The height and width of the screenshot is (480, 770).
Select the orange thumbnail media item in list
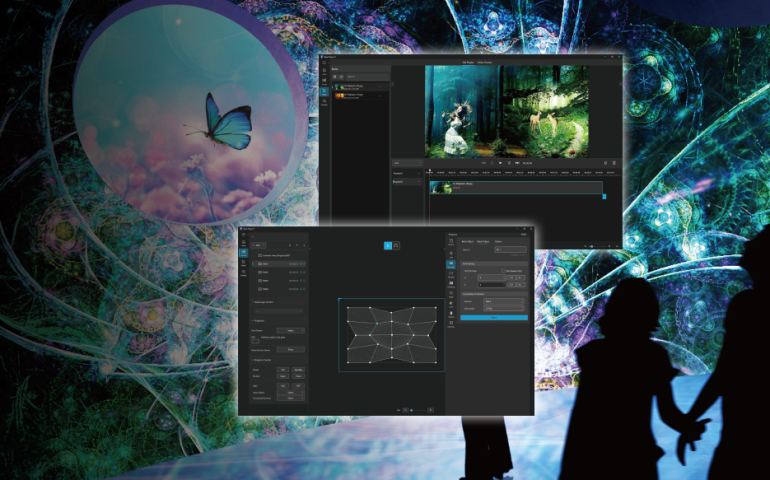pos(360,96)
